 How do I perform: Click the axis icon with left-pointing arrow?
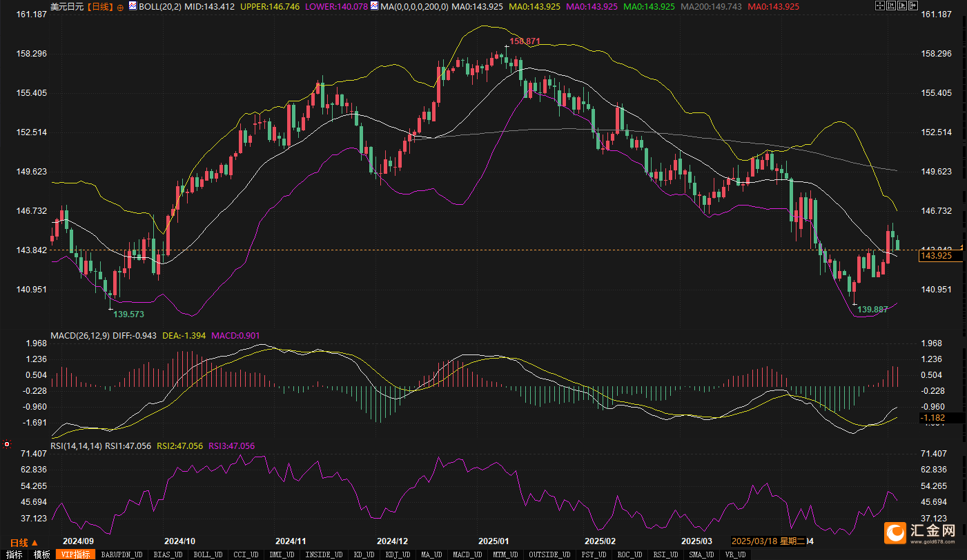click(x=891, y=6)
